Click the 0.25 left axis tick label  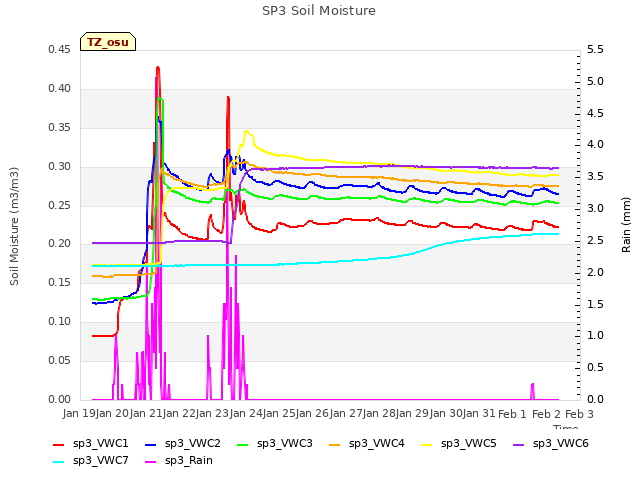coord(59,205)
